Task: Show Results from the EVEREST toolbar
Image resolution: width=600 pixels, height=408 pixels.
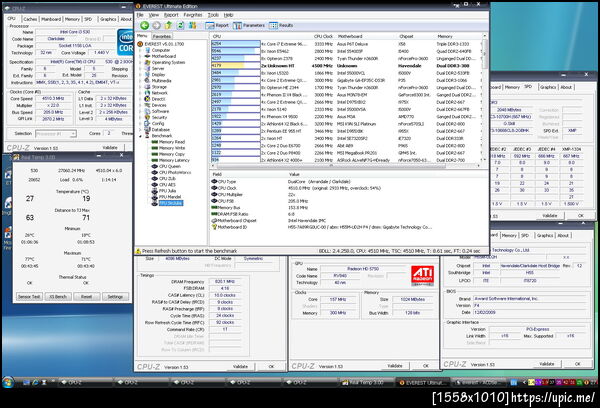Action: (281, 25)
